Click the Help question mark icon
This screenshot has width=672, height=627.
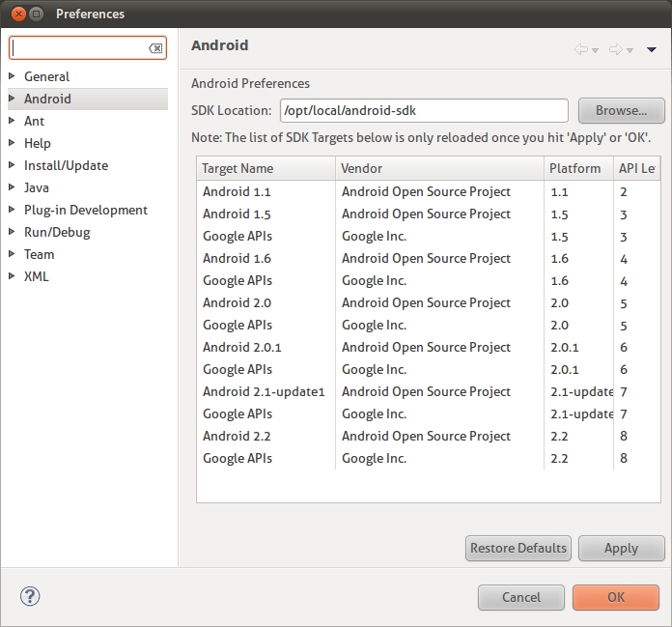point(29,596)
